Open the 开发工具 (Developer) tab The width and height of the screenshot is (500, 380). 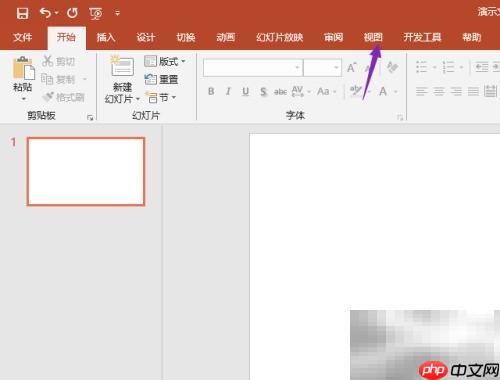click(x=422, y=37)
